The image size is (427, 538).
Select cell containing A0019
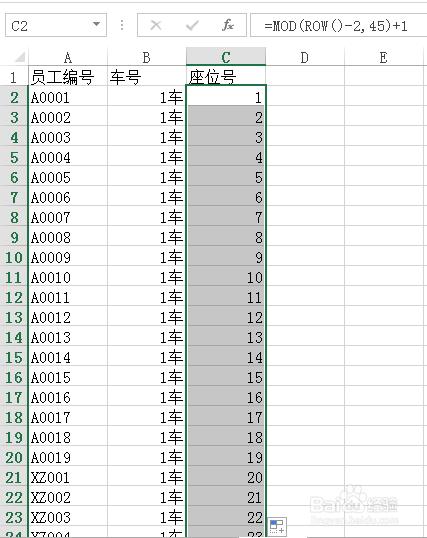tap(68, 457)
